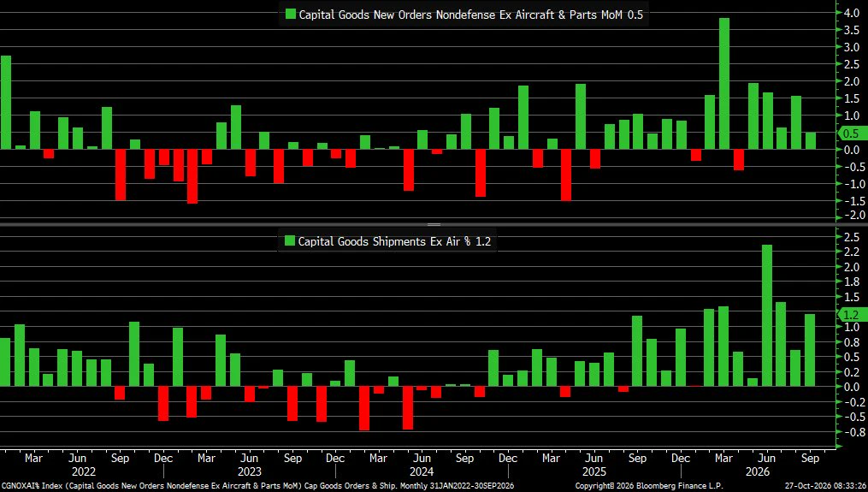Click the green swatch beside Capital Goods New Orders legend
This screenshot has width=868, height=492.
(290, 14)
